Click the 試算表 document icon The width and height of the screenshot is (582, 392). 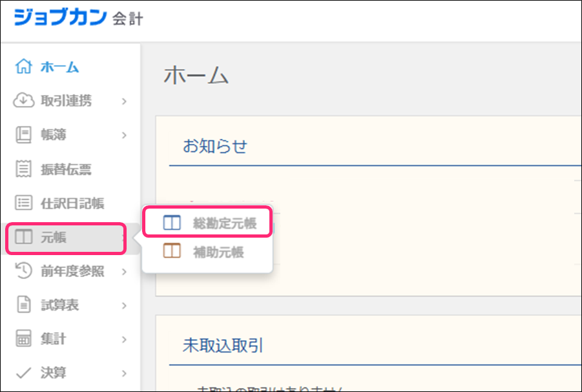23,305
